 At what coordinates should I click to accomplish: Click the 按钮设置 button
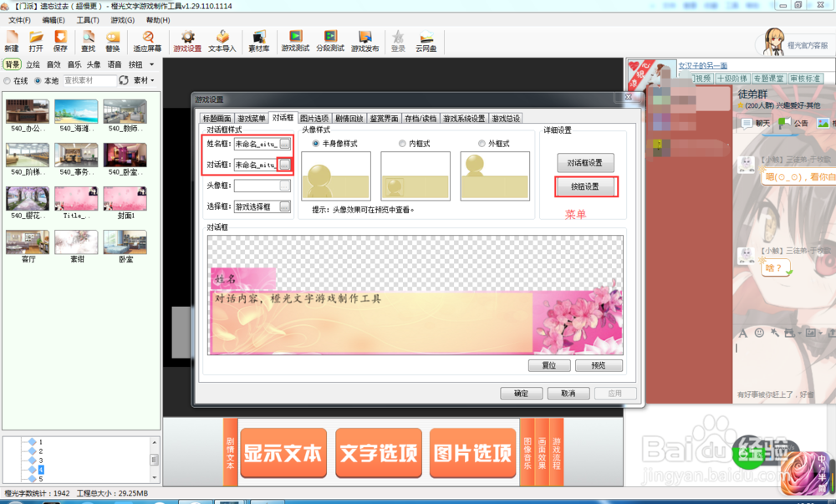587,186
